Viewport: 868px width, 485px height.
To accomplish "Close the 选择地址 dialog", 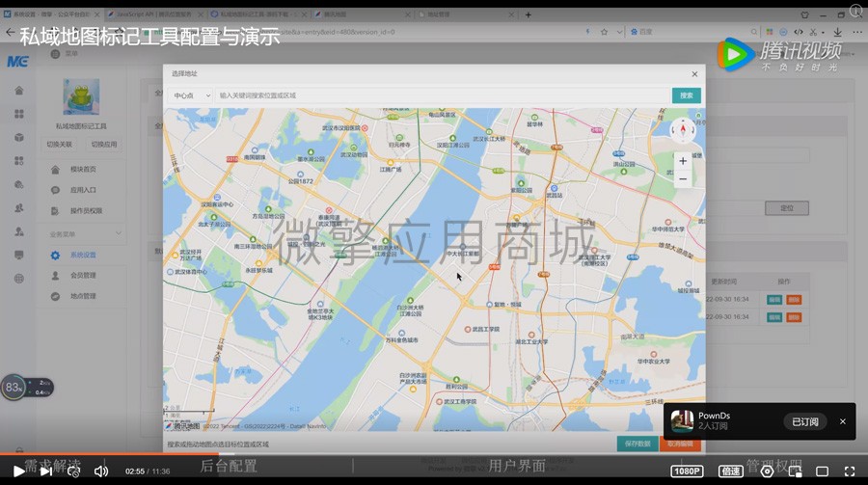I will tap(694, 73).
